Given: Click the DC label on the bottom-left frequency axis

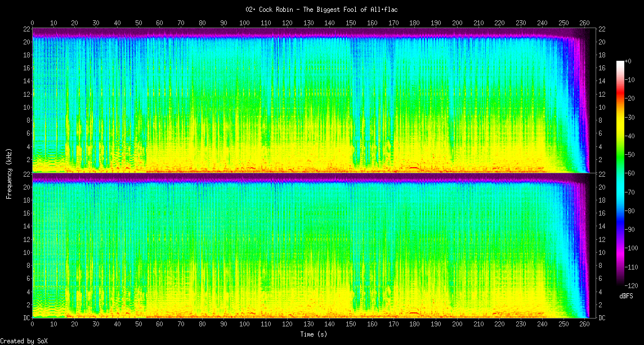Looking at the screenshot, I should pos(26,318).
